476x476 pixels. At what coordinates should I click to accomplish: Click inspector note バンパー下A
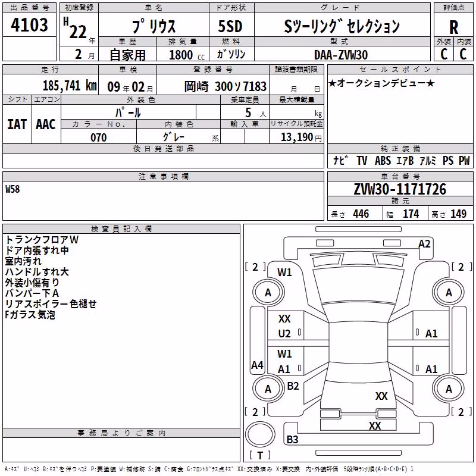pyautogui.click(x=32, y=293)
